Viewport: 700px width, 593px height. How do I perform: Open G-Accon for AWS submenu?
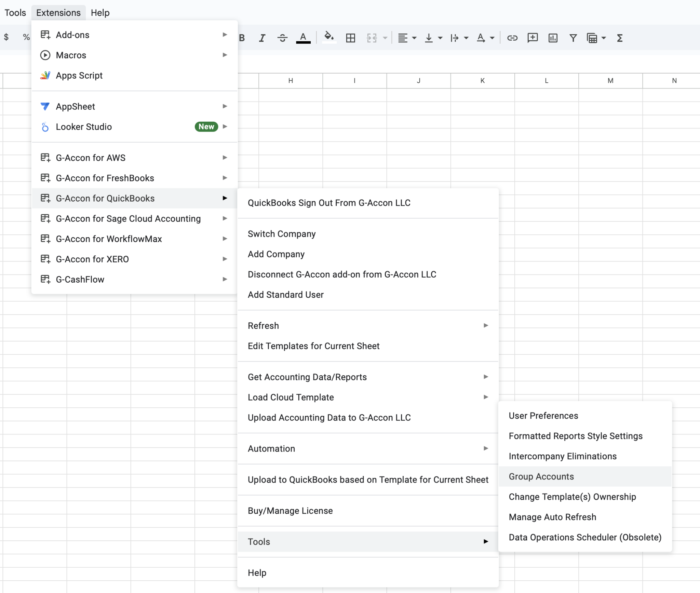(135, 158)
